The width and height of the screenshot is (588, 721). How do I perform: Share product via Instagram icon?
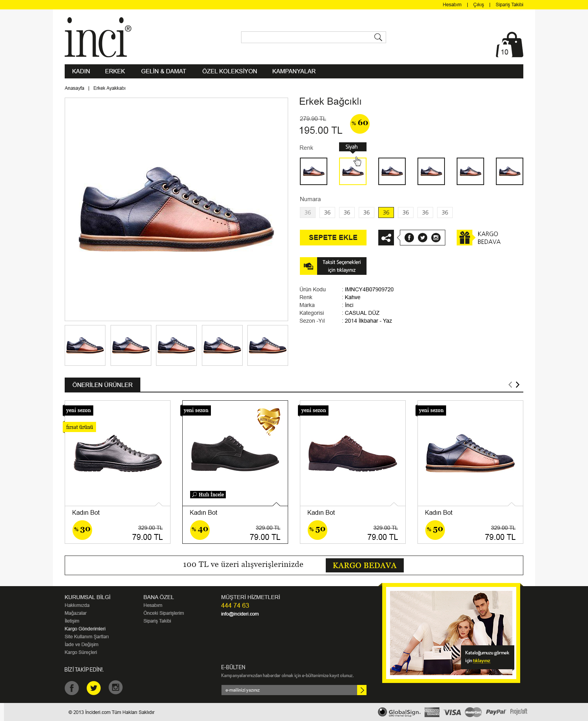click(x=436, y=238)
